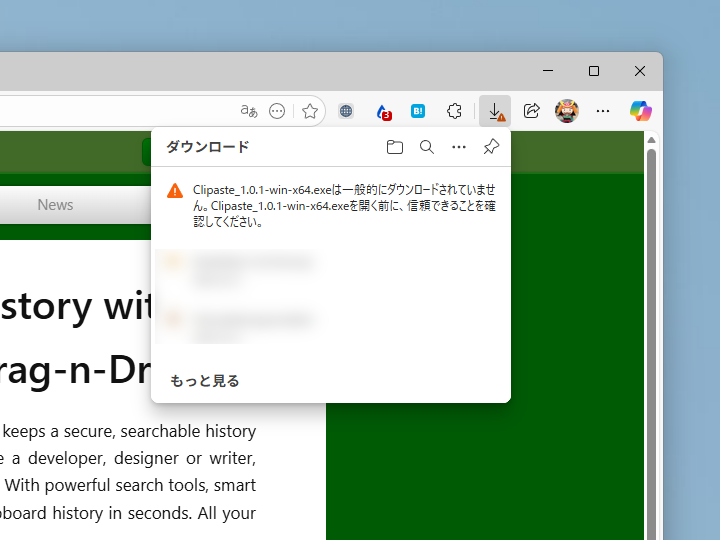Image resolution: width=720 pixels, height=540 pixels.
Task: Open the Share icon in toolbar
Action: tap(531, 111)
